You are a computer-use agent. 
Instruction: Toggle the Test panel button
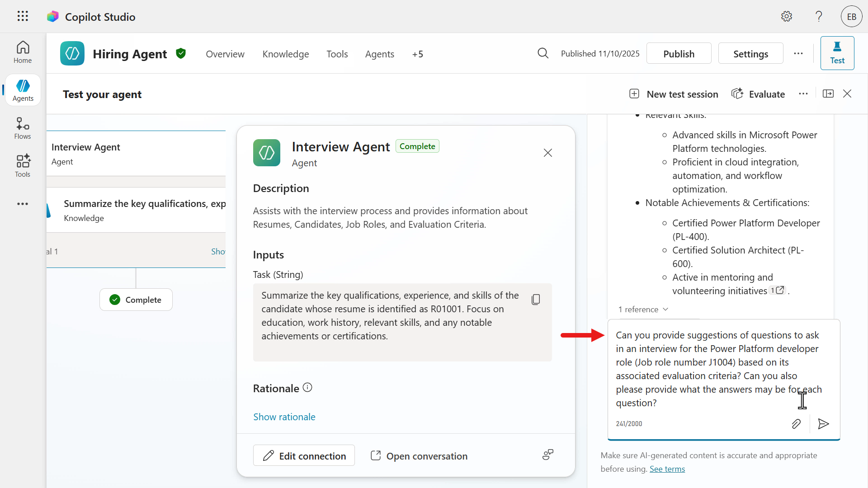pyautogui.click(x=837, y=53)
